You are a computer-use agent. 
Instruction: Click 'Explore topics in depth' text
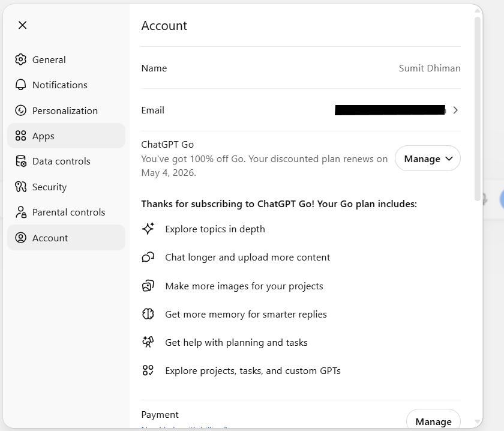(215, 229)
